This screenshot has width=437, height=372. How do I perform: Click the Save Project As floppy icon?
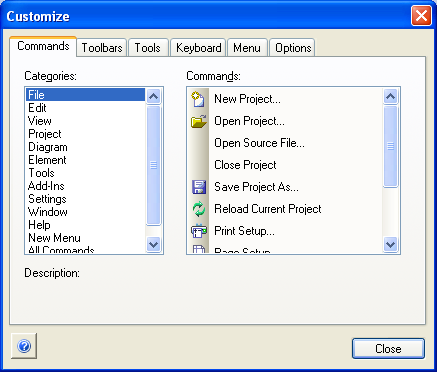199,187
